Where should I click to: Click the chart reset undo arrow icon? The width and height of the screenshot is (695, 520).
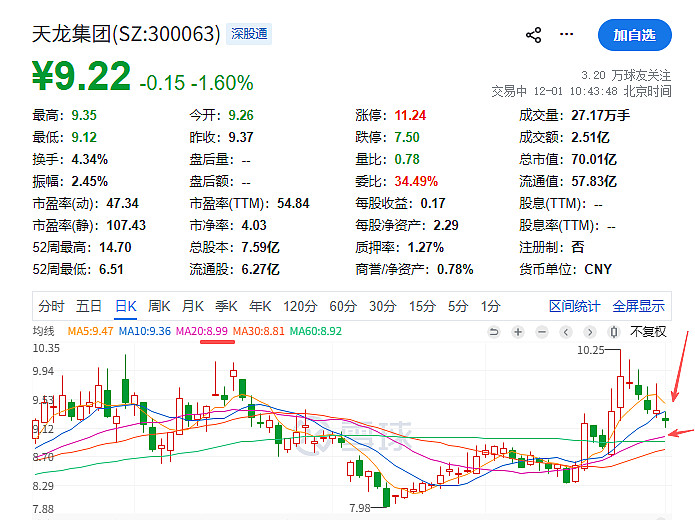(494, 332)
